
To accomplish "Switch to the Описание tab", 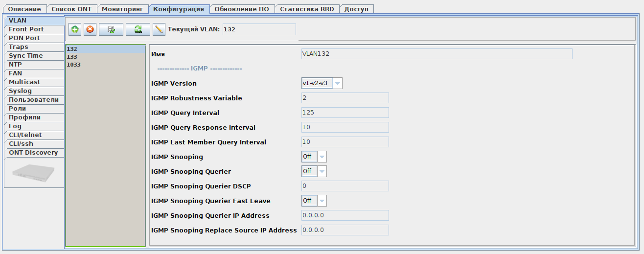I will (x=24, y=9).
